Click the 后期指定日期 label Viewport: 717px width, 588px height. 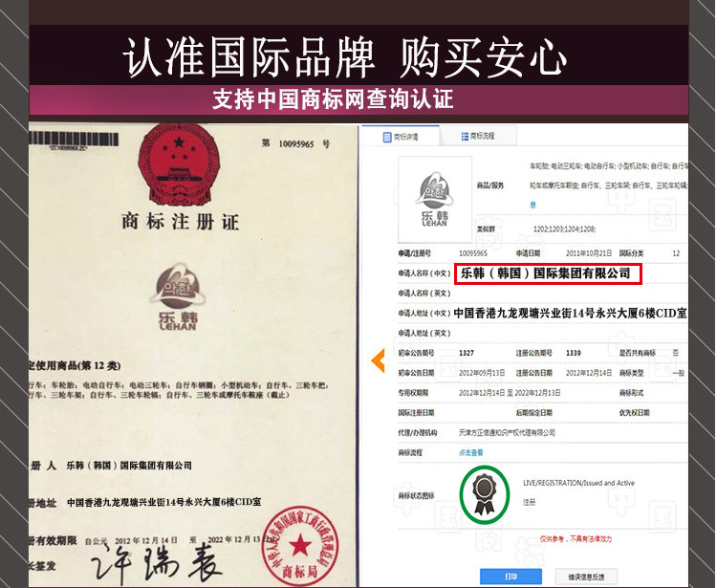(534, 413)
